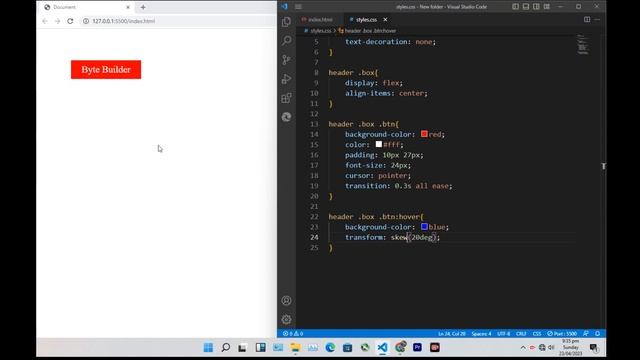Split the editor to the right
The image size is (640, 360).
tap(587, 19)
